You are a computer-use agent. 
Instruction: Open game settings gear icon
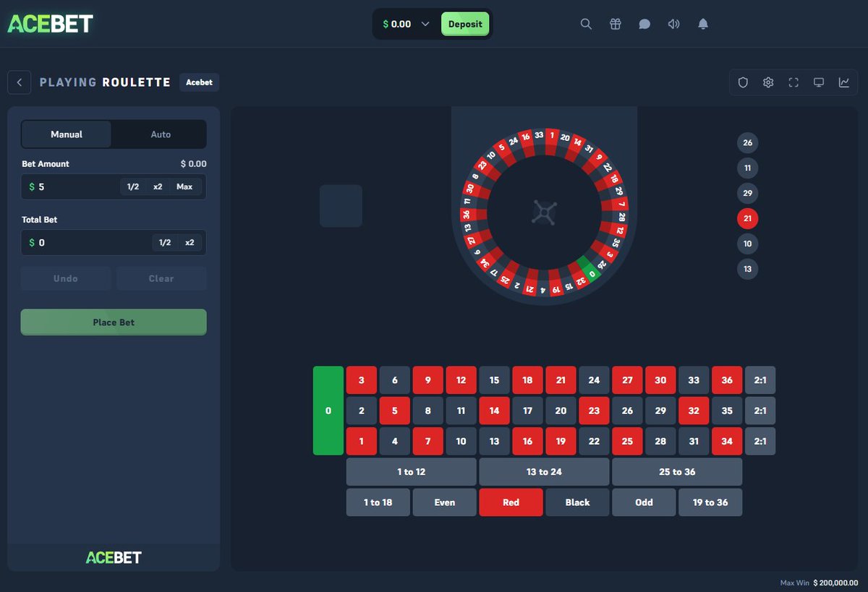[x=768, y=82]
